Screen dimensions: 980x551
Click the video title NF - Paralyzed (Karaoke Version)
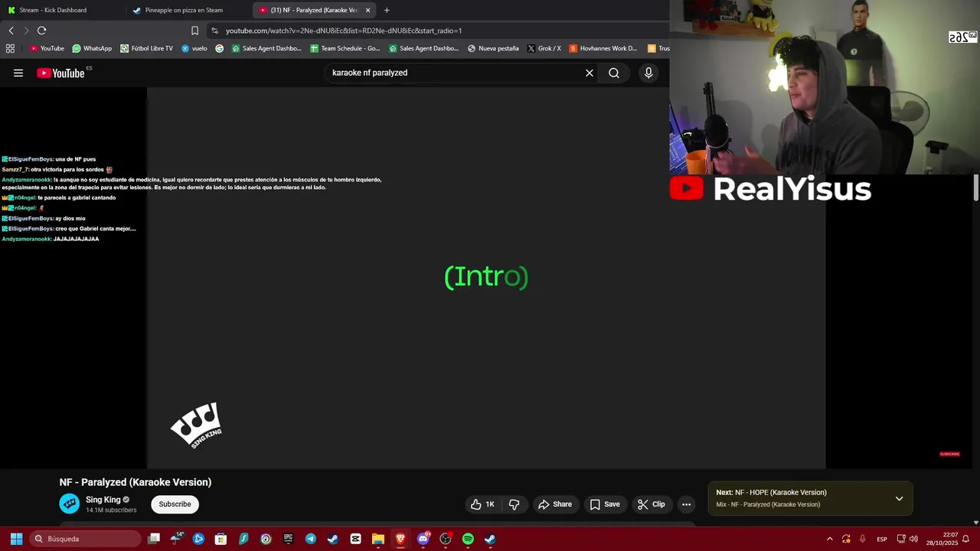tap(136, 482)
